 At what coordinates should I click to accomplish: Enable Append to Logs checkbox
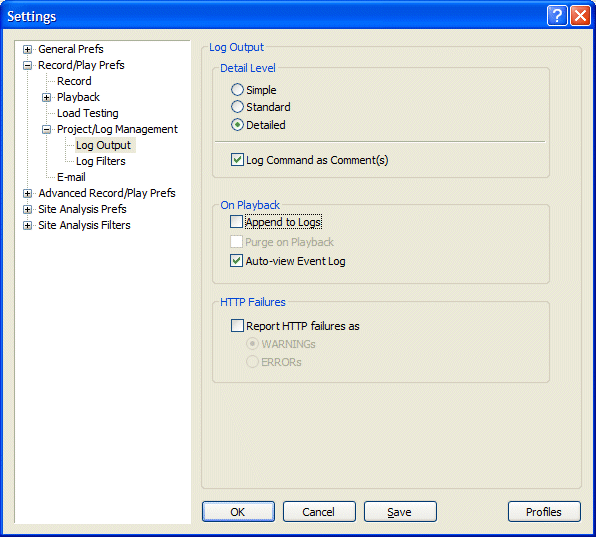[236, 222]
